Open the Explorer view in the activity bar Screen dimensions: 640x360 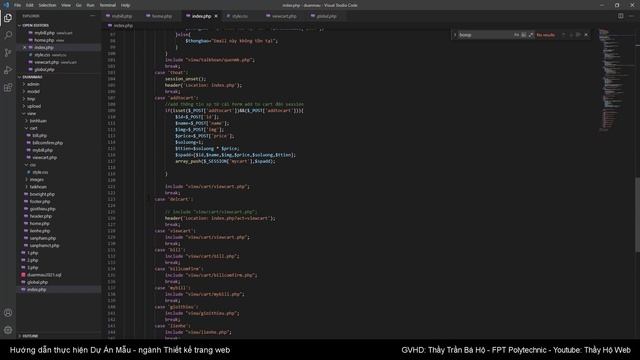point(8,18)
